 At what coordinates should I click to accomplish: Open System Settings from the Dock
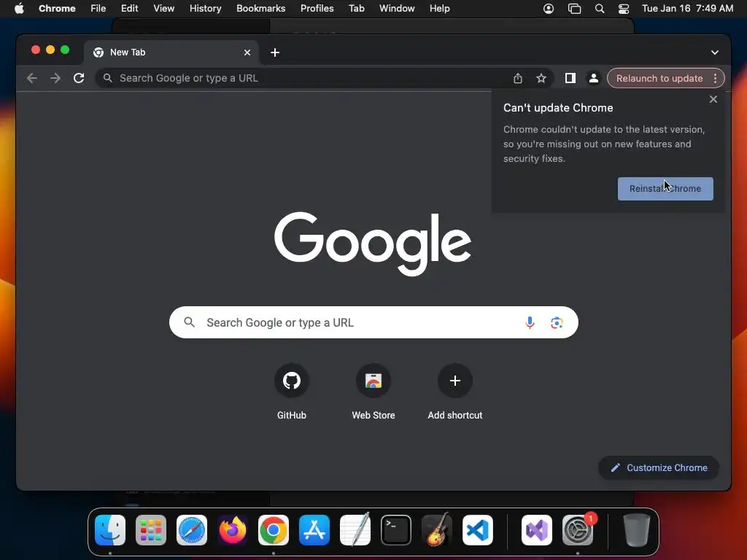578,530
